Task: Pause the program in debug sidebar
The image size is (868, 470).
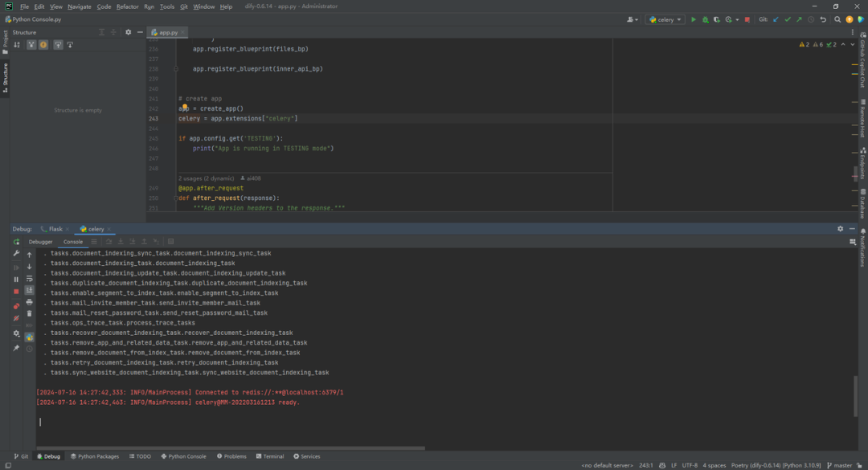Action: (16, 279)
